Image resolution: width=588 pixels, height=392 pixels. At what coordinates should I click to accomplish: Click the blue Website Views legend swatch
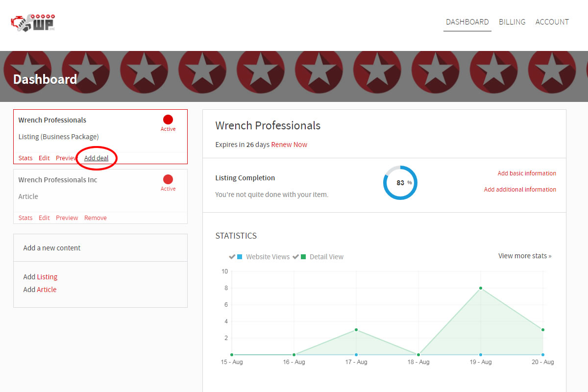point(240,257)
